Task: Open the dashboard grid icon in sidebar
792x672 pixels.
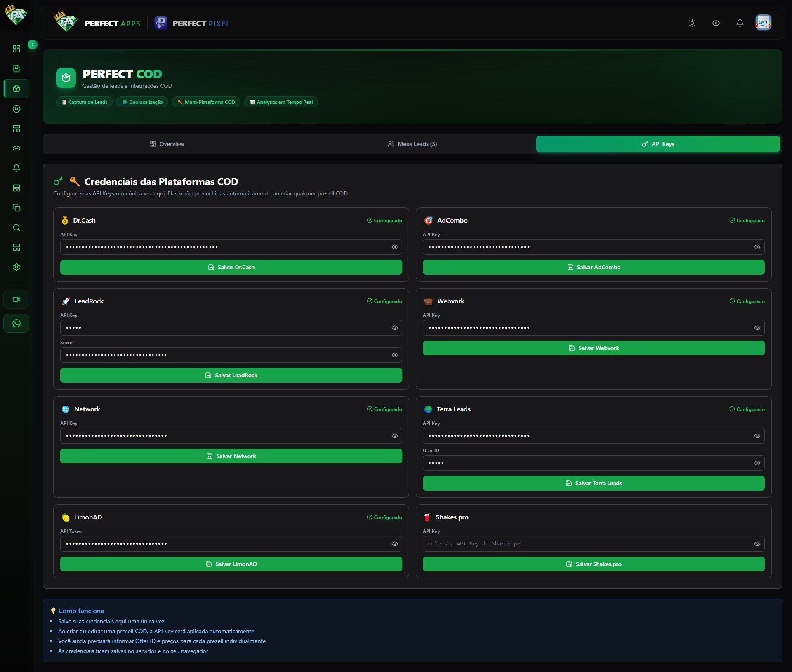Action: [x=16, y=49]
